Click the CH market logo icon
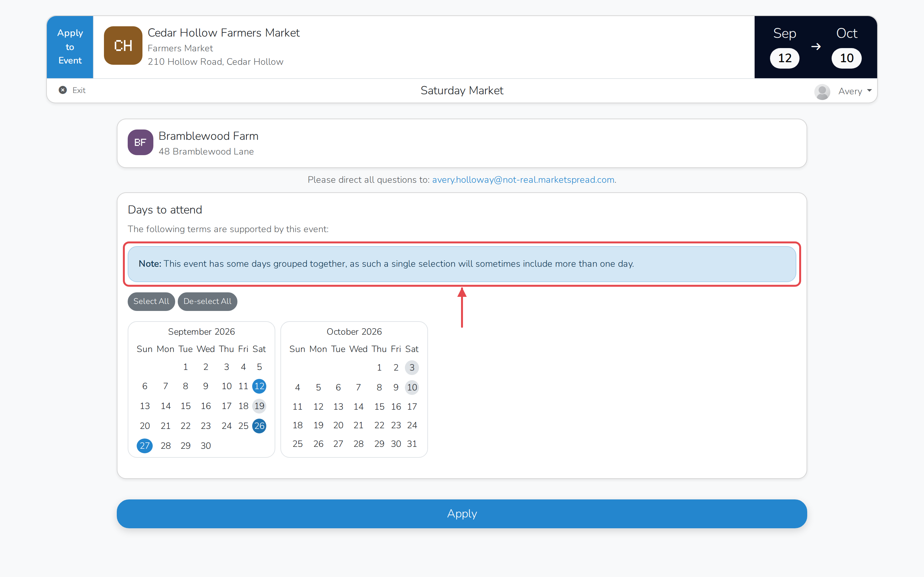 (x=123, y=46)
